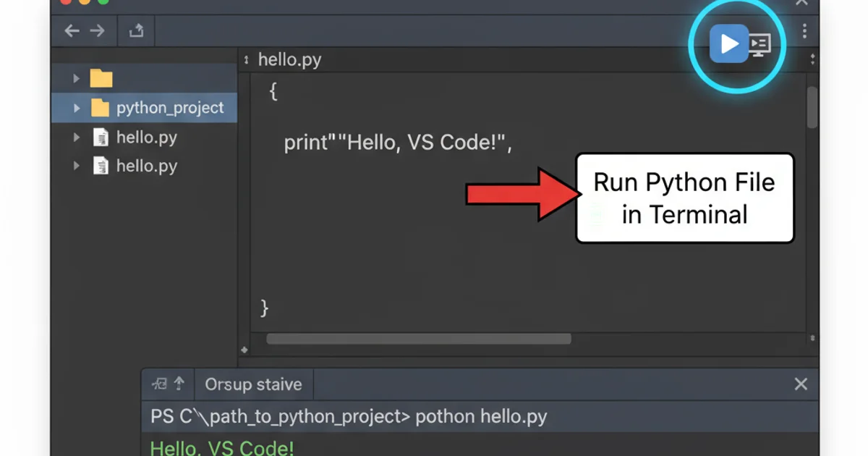The height and width of the screenshot is (456, 868).
Task: Click the terminal panel icon beside Orsup staive
Action: [x=161, y=384]
